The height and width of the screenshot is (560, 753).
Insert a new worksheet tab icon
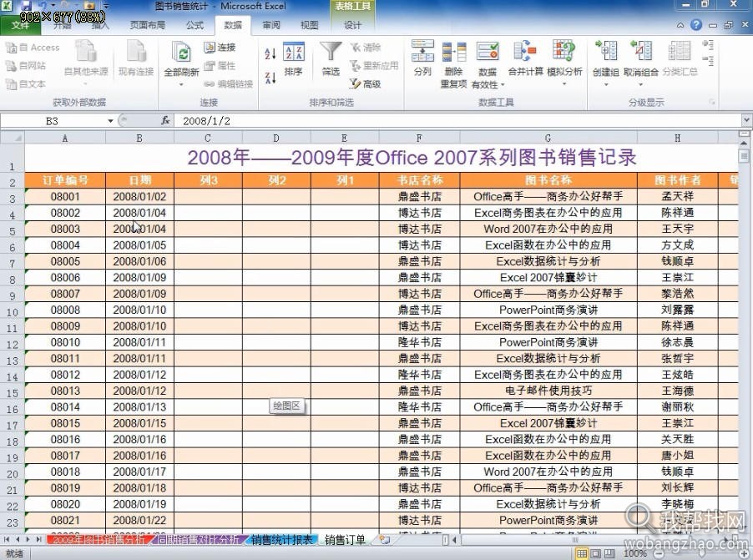(x=384, y=539)
